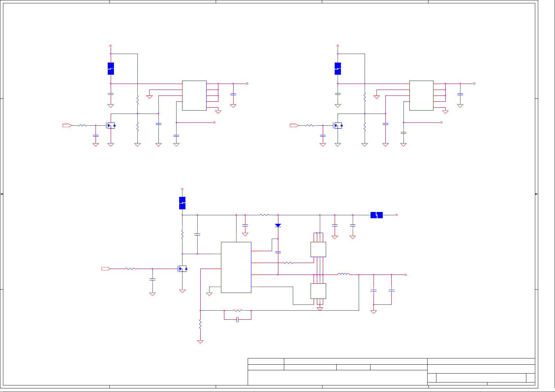Select the capacitor directly below the diode
This screenshot has width=555, height=392.
[x=278, y=252]
